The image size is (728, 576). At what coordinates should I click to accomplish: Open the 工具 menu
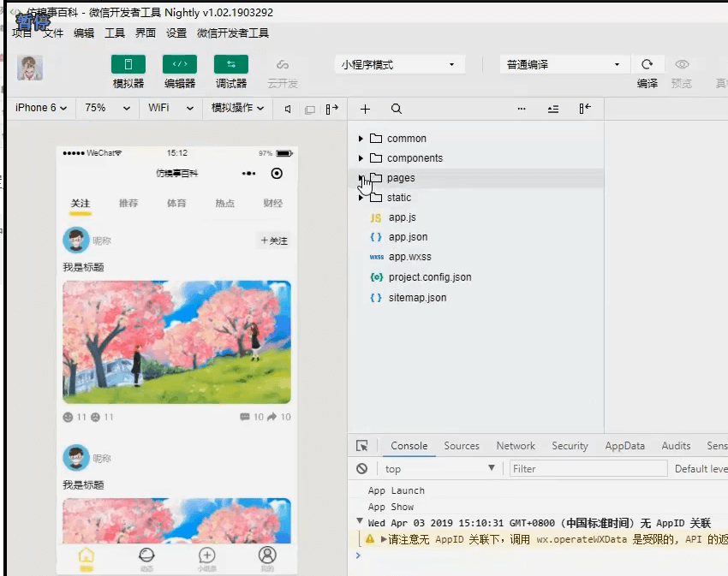point(115,33)
